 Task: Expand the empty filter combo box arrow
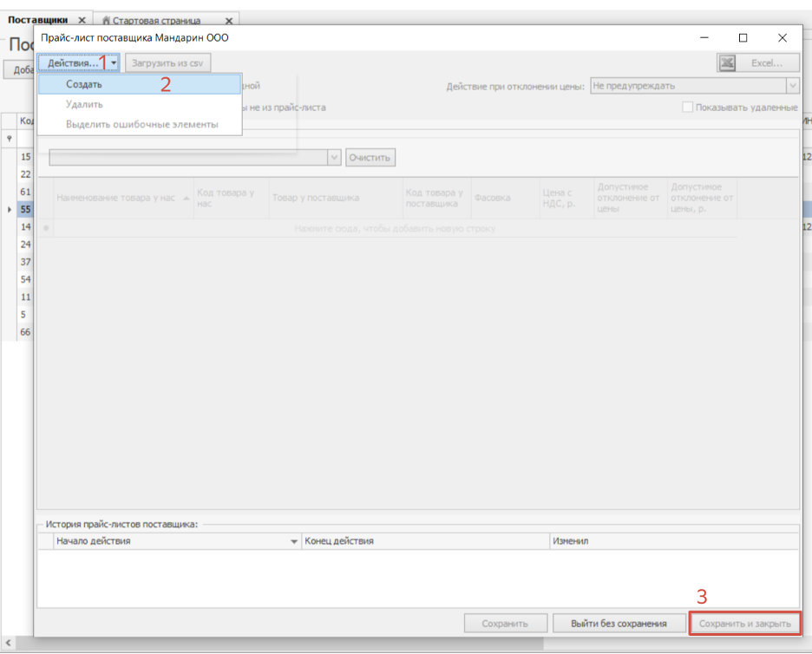334,157
